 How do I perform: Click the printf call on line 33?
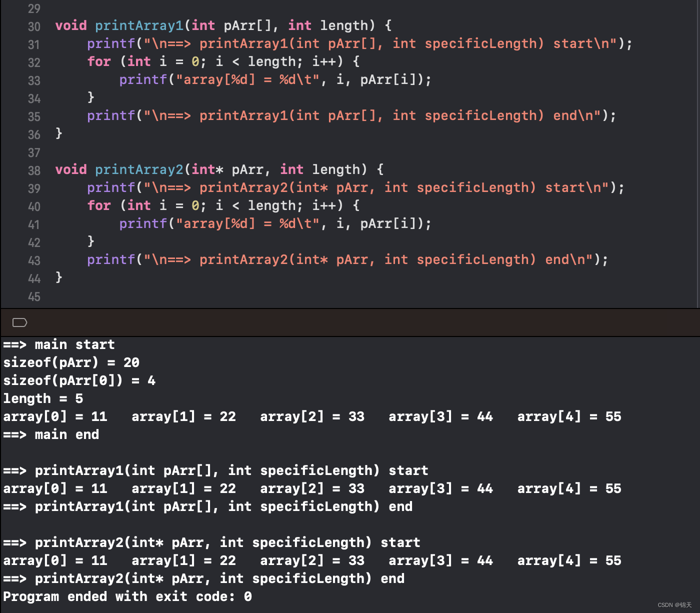coord(143,79)
